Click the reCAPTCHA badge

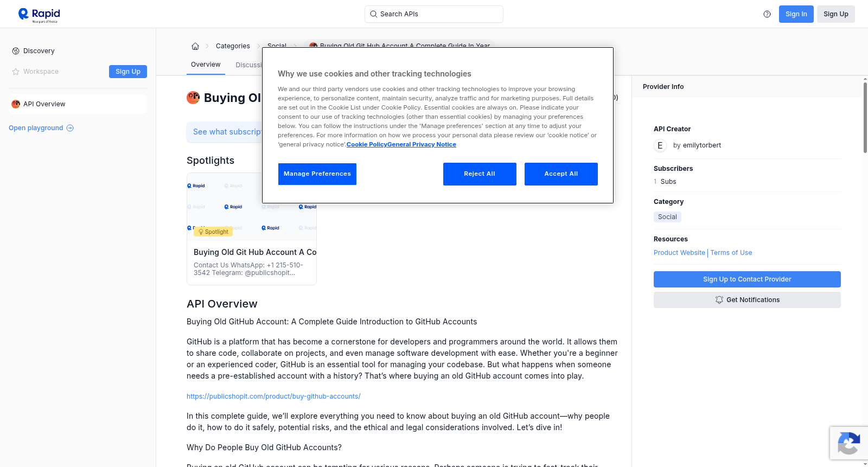pos(848,443)
